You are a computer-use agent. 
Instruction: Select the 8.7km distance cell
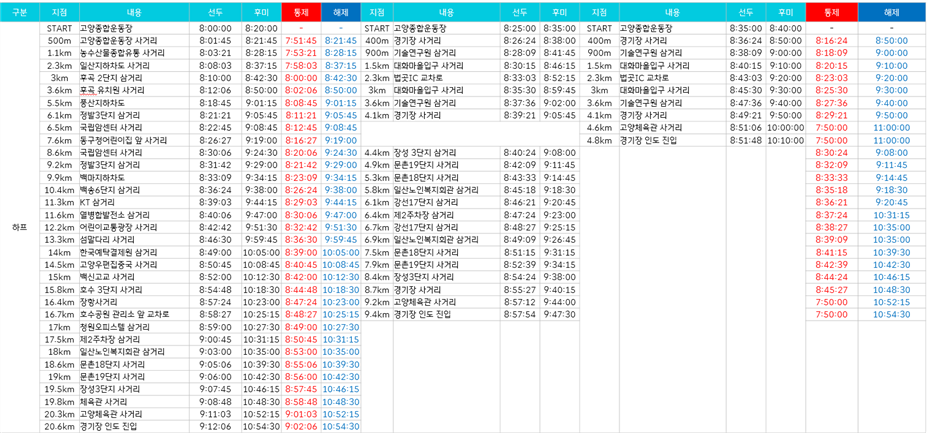tap(376, 289)
